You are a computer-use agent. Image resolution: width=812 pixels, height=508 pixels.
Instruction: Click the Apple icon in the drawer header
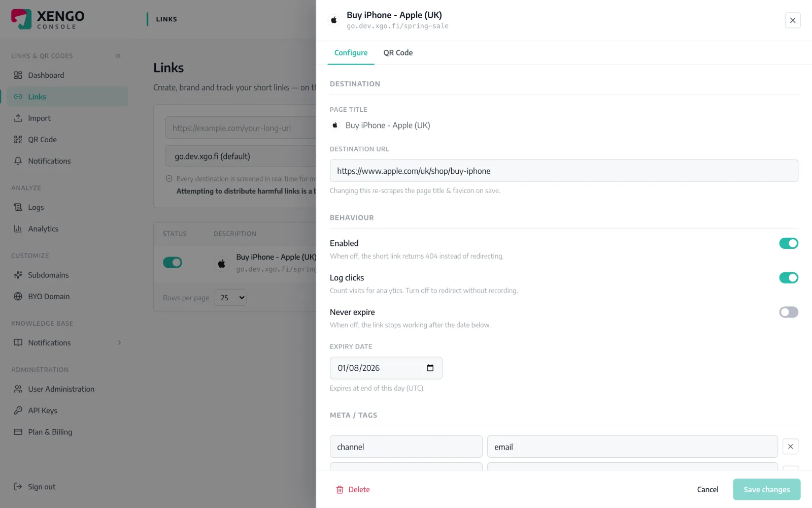coord(333,20)
